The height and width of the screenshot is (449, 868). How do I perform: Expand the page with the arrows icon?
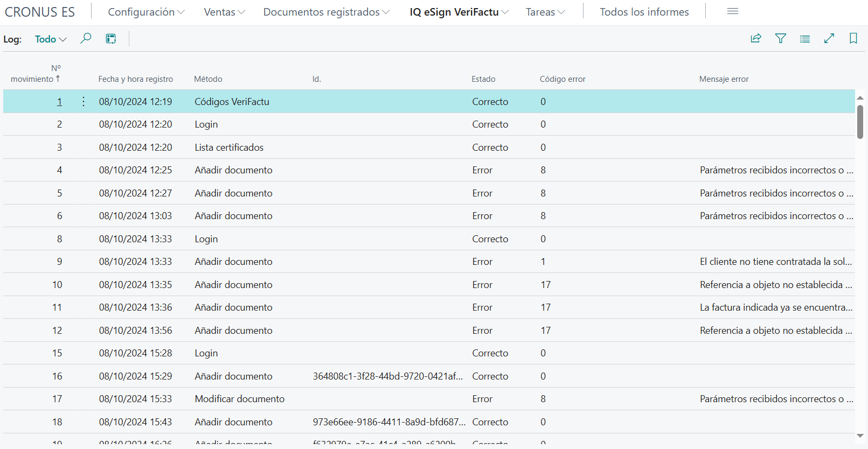(x=829, y=38)
